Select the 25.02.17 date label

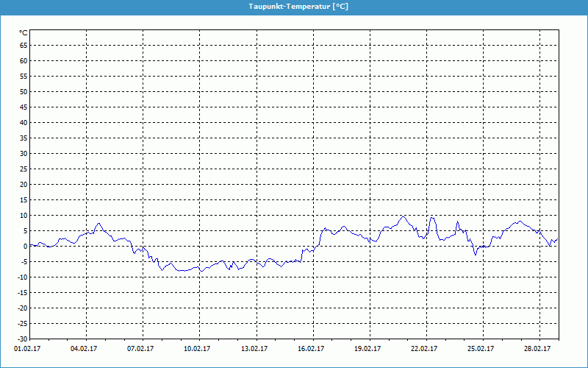(x=481, y=350)
